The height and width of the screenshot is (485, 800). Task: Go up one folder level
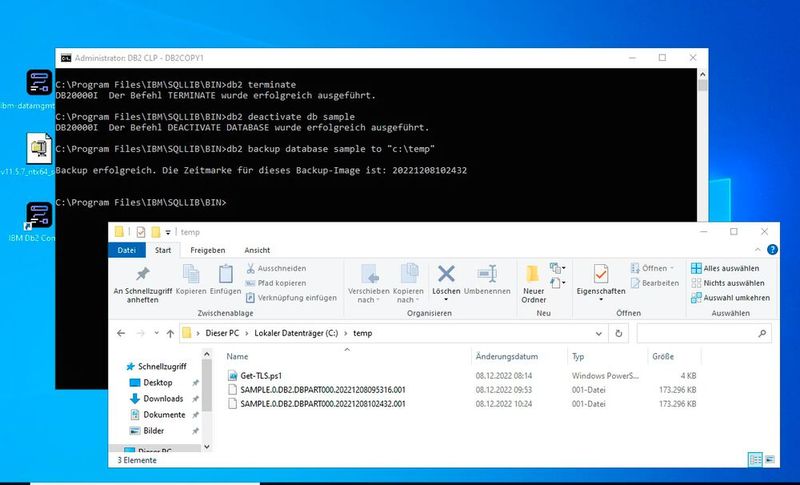pos(170,334)
